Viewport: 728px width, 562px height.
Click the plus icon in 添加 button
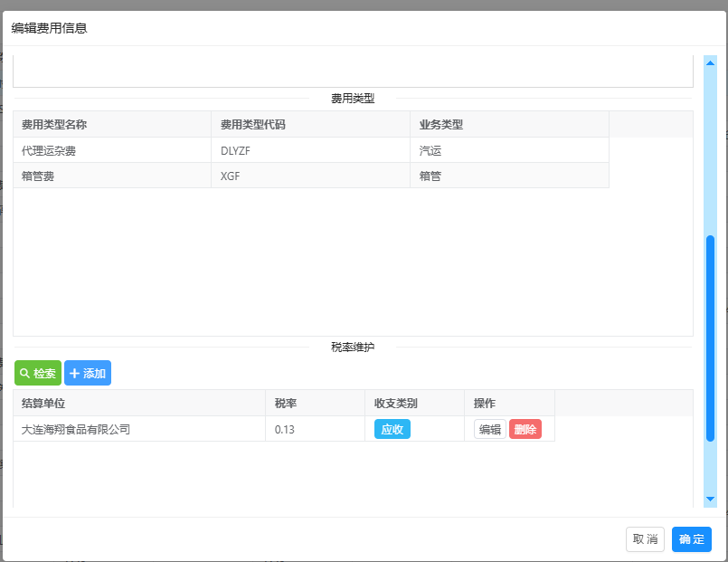pos(74,373)
